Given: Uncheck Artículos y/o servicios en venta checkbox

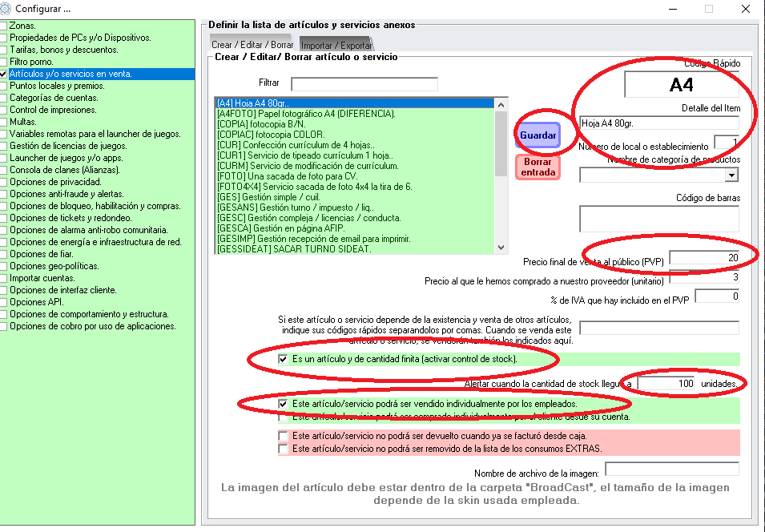Looking at the screenshot, I should (x=3, y=75).
